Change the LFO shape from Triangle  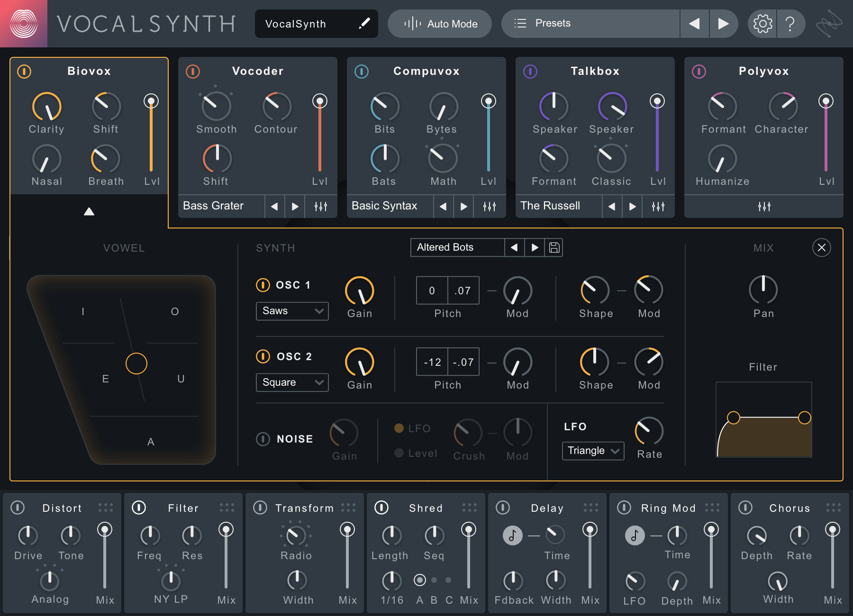(592, 451)
